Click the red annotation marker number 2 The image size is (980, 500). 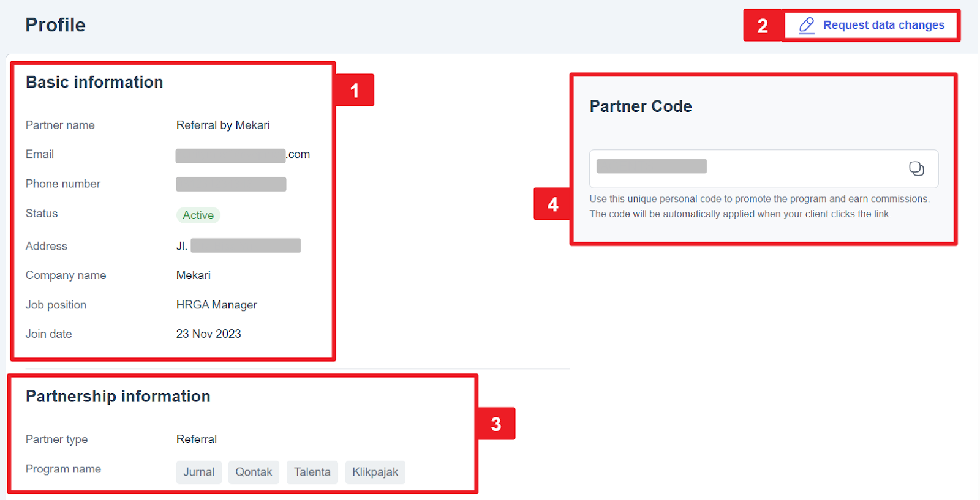[x=763, y=26]
